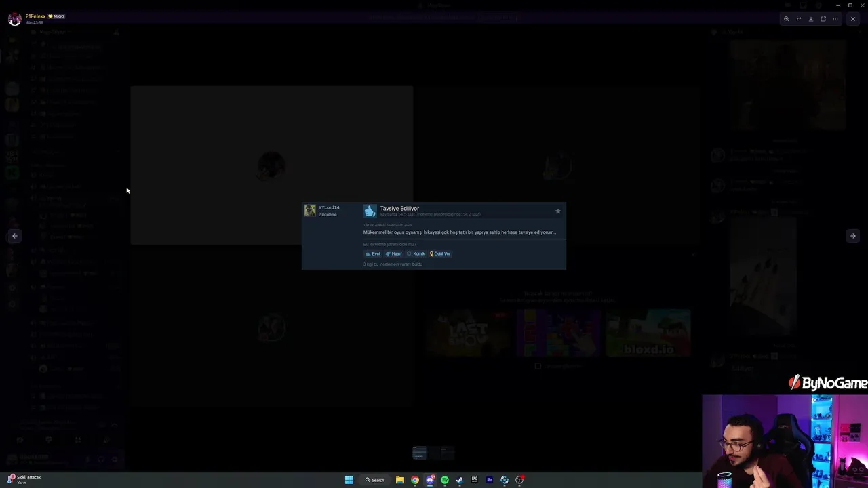Screen dimensions: 868x488
Task: Open the Windows Start menu
Action: pyautogui.click(x=349, y=480)
